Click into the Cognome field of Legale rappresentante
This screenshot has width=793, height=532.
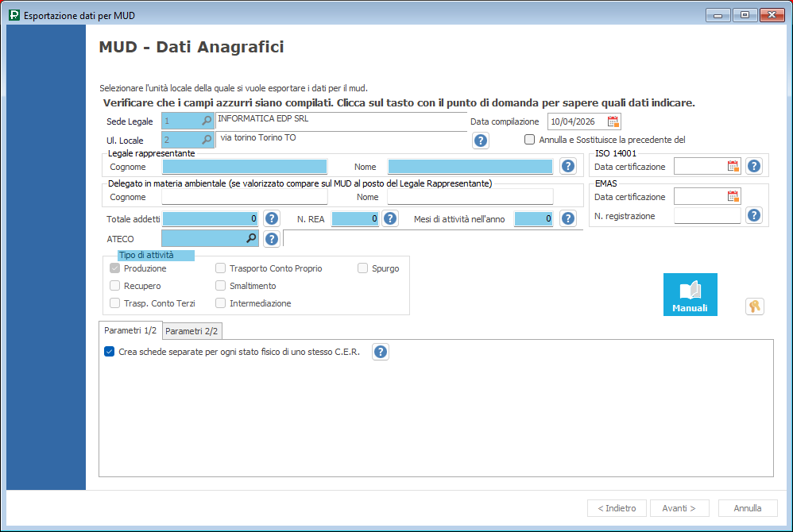click(x=245, y=167)
